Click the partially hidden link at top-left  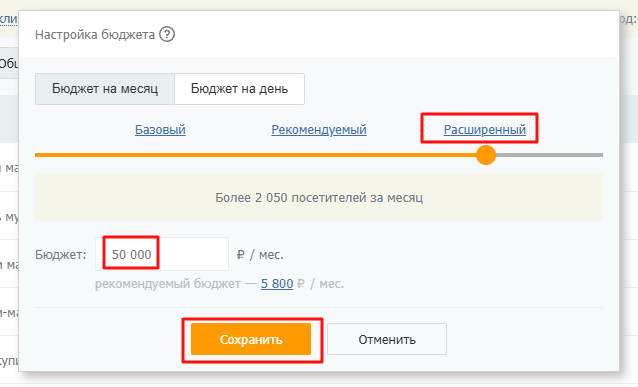pos(9,19)
